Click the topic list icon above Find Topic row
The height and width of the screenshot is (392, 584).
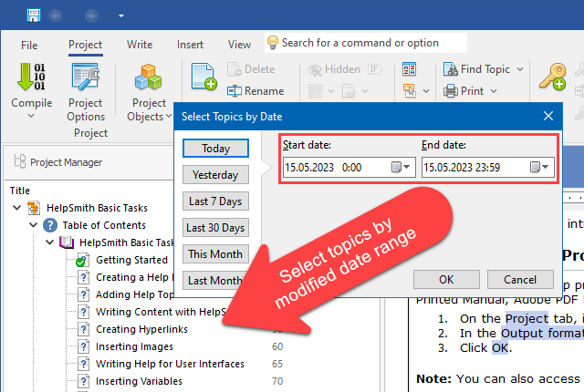point(410,69)
